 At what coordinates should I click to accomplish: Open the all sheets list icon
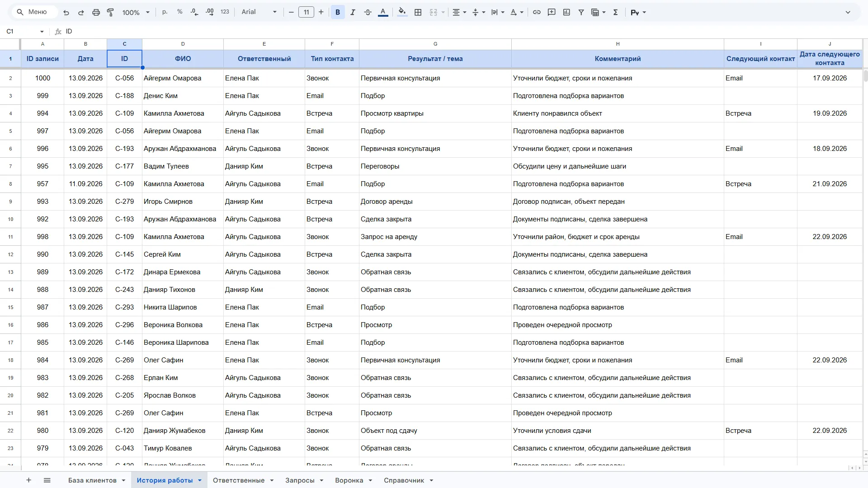(47, 480)
